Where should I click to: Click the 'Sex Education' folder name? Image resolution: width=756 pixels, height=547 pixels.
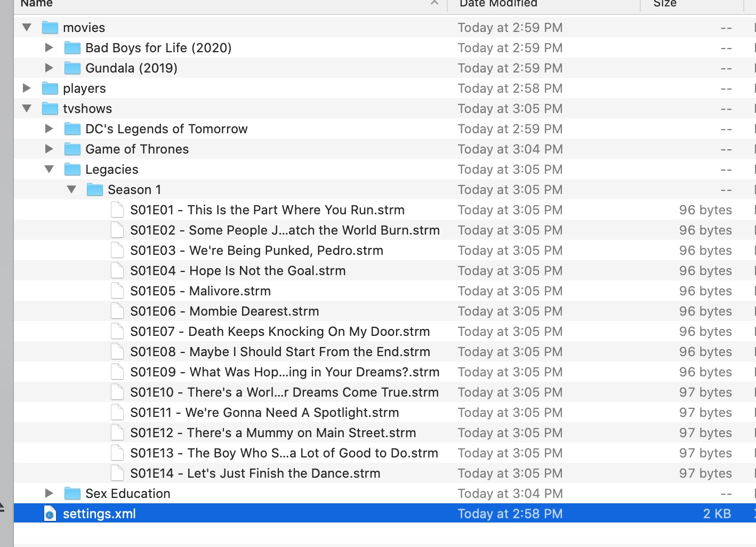pyautogui.click(x=128, y=493)
